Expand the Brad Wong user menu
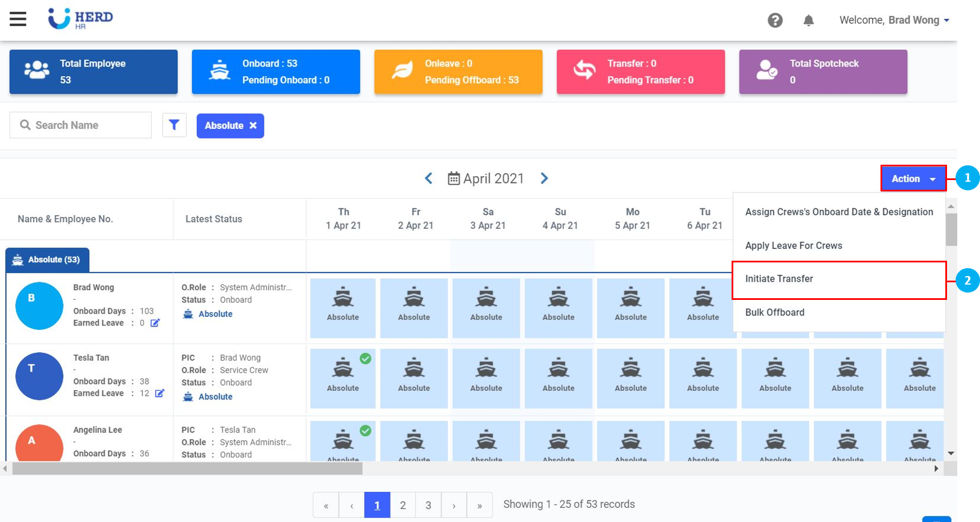The width and height of the screenshot is (980, 522). [x=894, y=20]
